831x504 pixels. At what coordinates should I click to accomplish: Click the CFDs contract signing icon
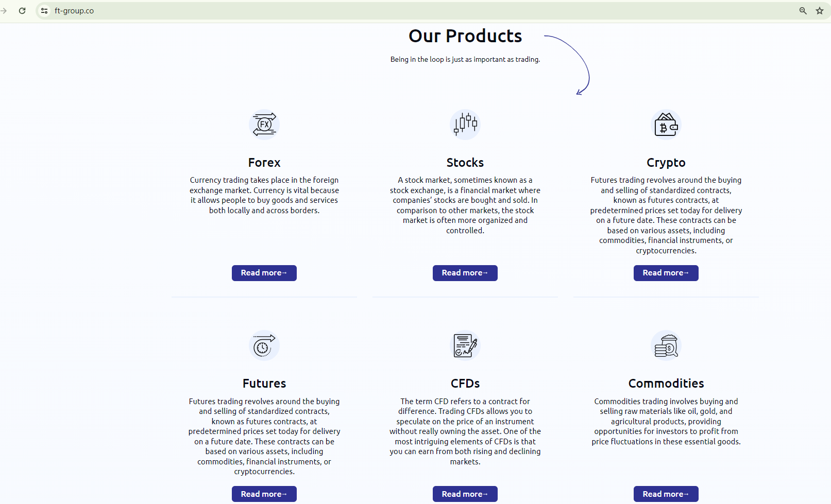tap(465, 345)
